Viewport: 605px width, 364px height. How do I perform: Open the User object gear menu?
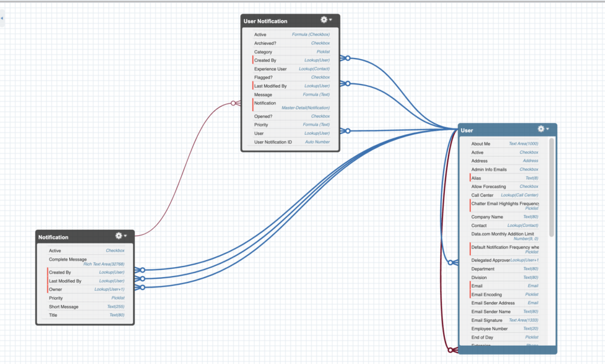542,129
